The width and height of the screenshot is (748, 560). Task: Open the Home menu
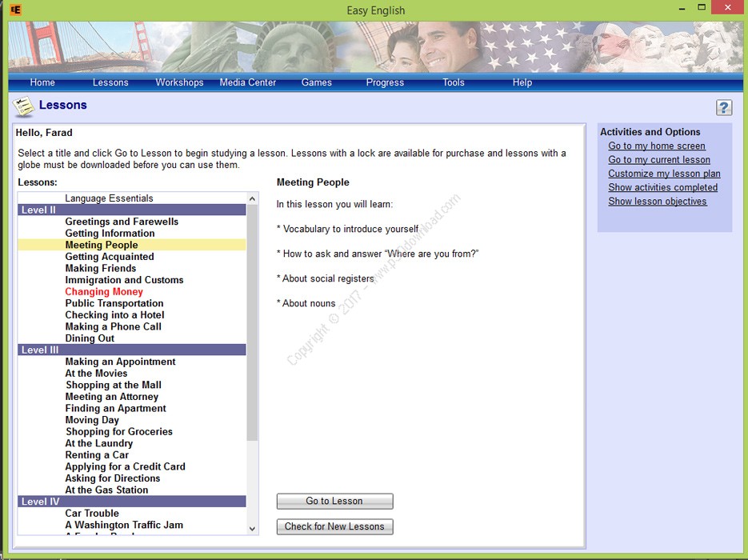(x=42, y=82)
